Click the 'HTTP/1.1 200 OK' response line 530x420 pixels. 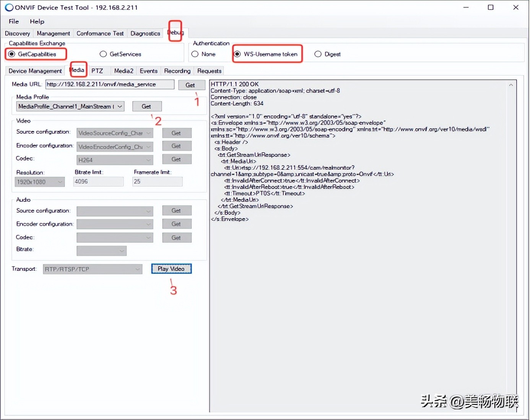pos(235,84)
